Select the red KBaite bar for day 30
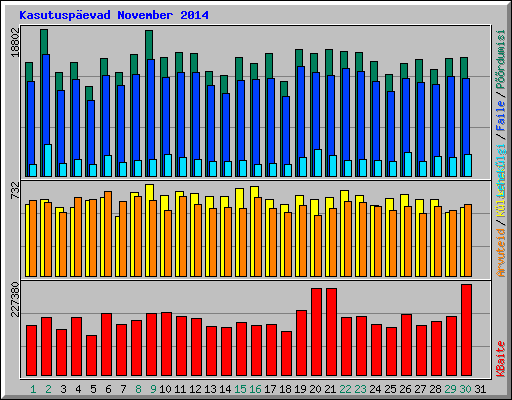The image size is (512, 400). tap(466, 330)
